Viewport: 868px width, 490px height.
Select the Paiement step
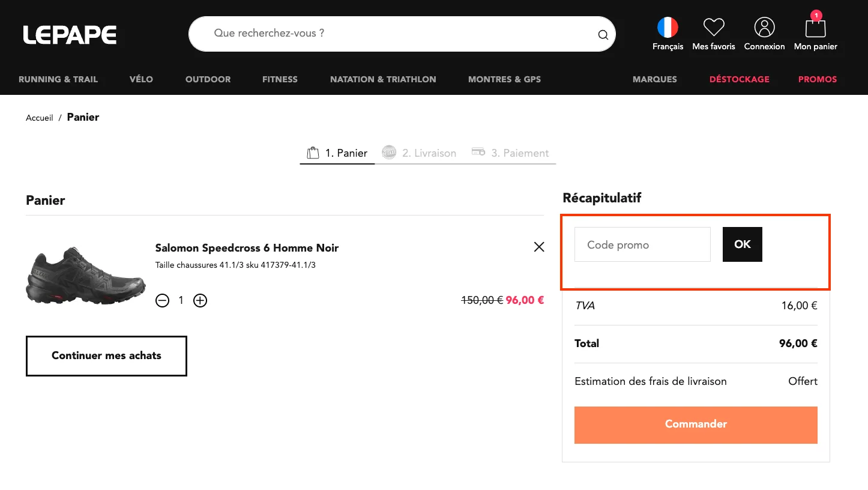[x=511, y=153]
